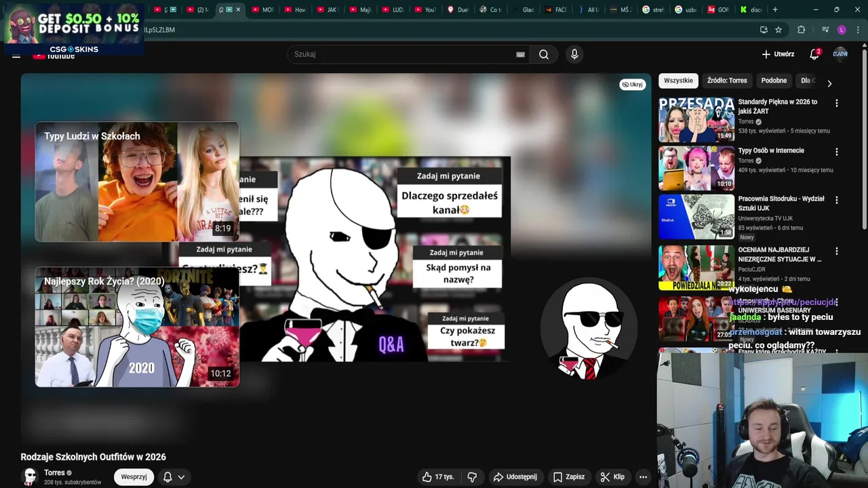Screen dimensions: 868x488
Task: Expand the notification bell subscription dropdown
Action: click(181, 477)
